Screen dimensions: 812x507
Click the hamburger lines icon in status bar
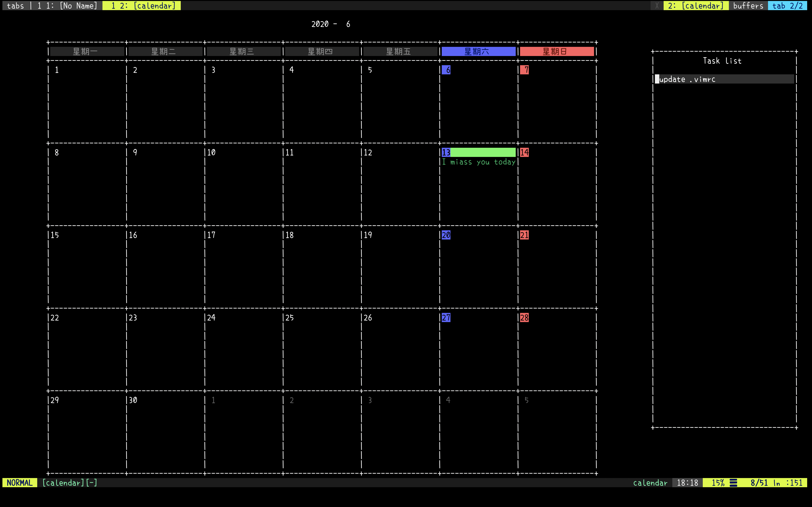(733, 483)
